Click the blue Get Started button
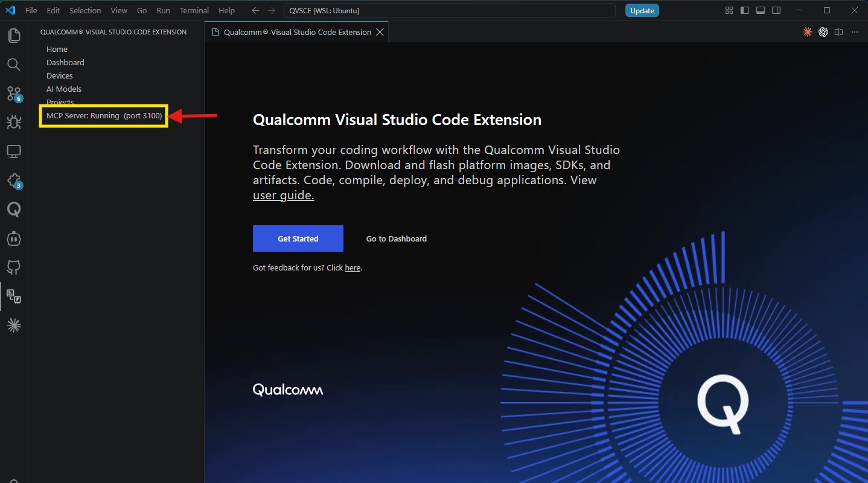This screenshot has height=483, width=868. pos(298,238)
